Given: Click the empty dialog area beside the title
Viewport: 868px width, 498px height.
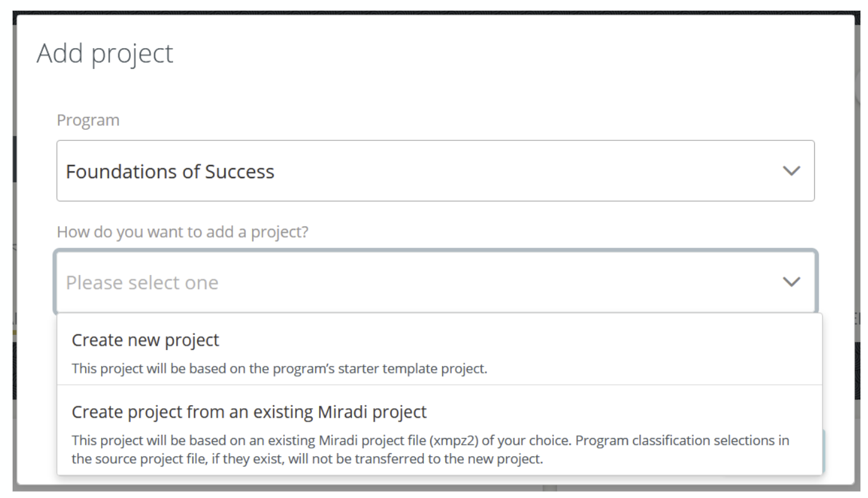Looking at the screenshot, I should pos(505,54).
